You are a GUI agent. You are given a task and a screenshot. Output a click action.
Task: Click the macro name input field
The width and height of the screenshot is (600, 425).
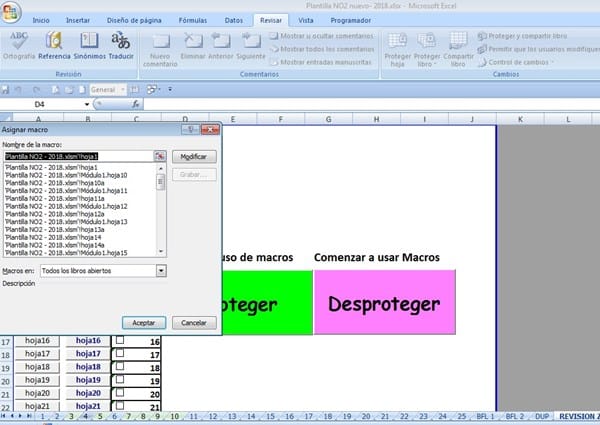[x=78, y=156]
